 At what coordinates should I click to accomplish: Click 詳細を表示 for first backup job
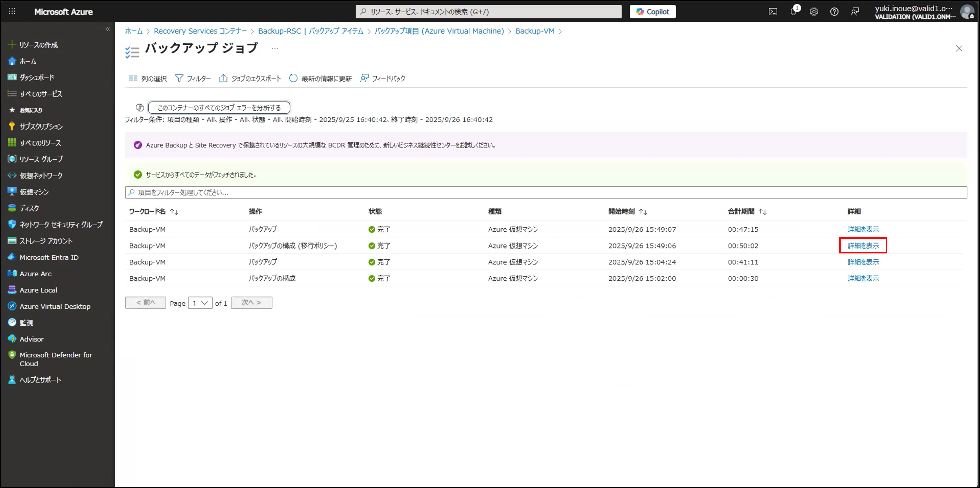pos(863,229)
